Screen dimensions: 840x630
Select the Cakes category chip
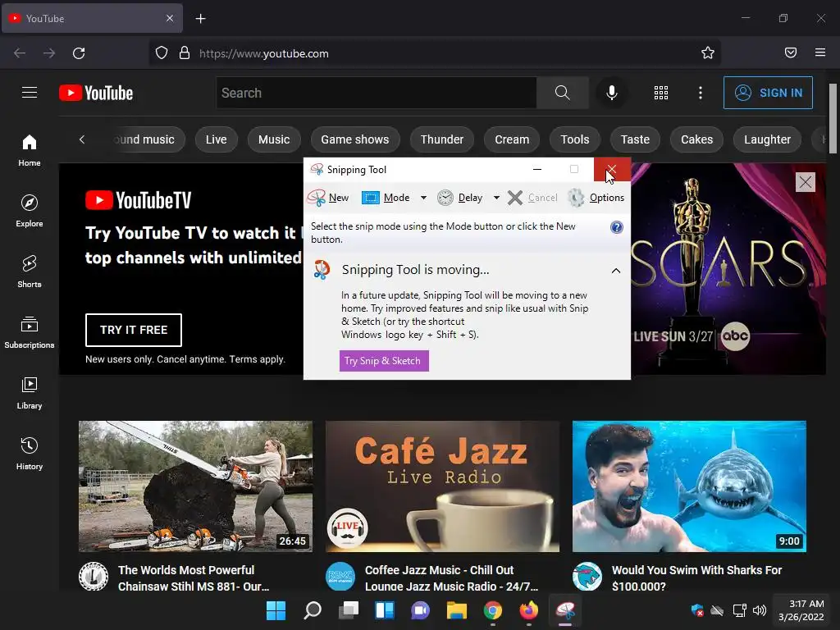(x=697, y=139)
